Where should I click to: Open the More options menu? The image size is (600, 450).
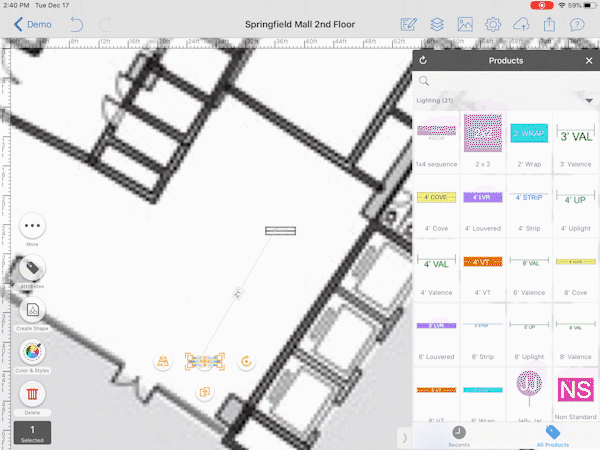tap(32, 226)
